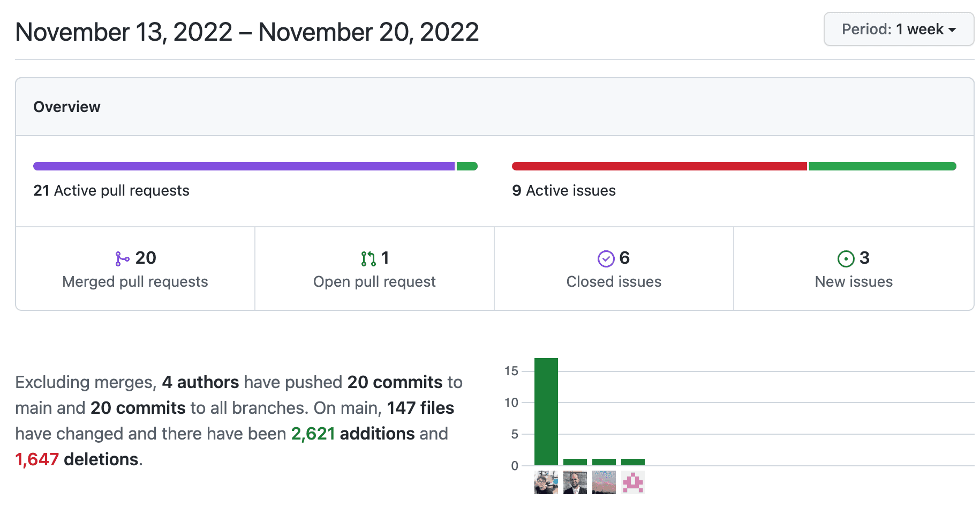Screen dimensions: 980x506
Task: Show the New issues label
Action: point(854,282)
